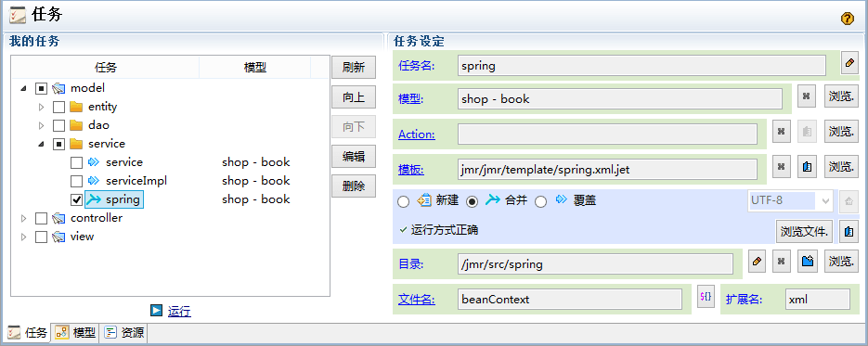Clear the Action field with its X icon
This screenshot has width=868, height=346.
tap(781, 132)
